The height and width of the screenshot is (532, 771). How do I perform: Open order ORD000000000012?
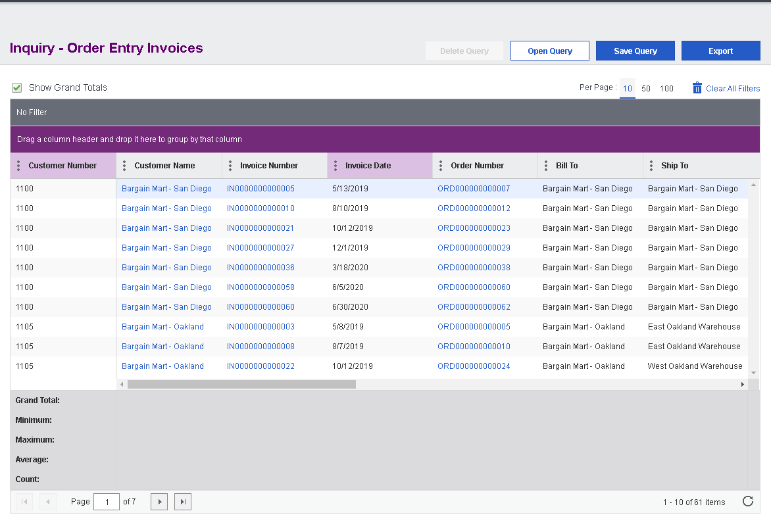click(474, 208)
